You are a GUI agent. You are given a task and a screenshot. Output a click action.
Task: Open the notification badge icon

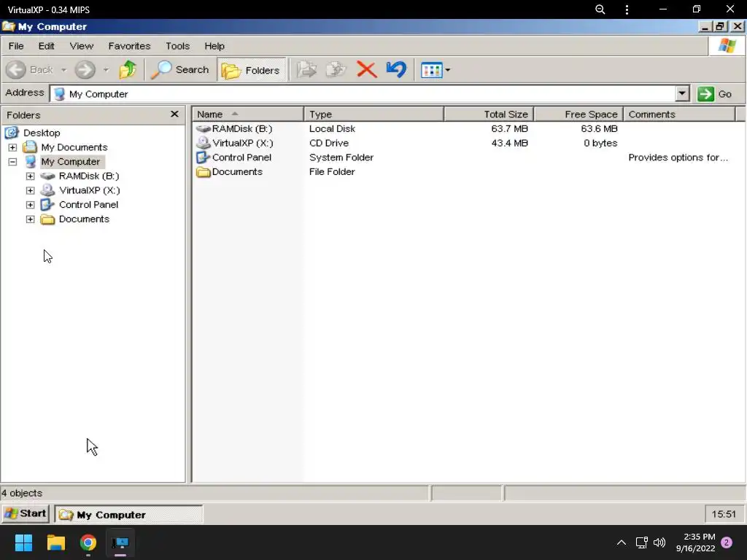(727, 542)
